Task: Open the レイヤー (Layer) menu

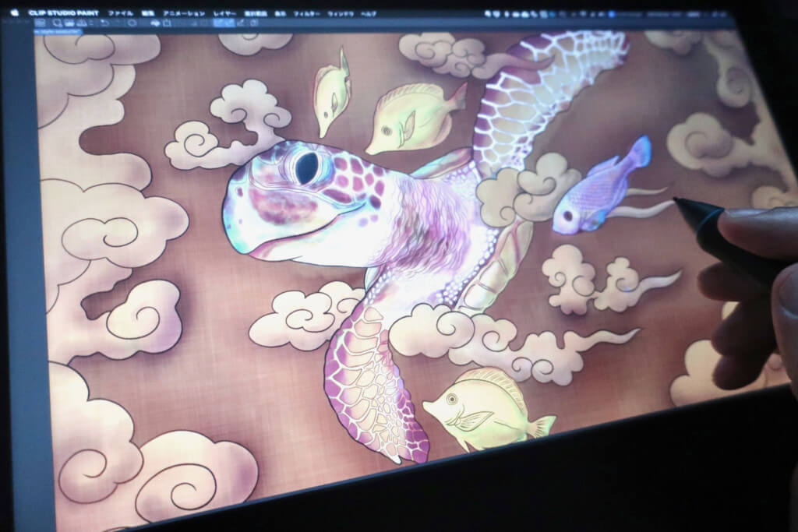Action: click(223, 13)
